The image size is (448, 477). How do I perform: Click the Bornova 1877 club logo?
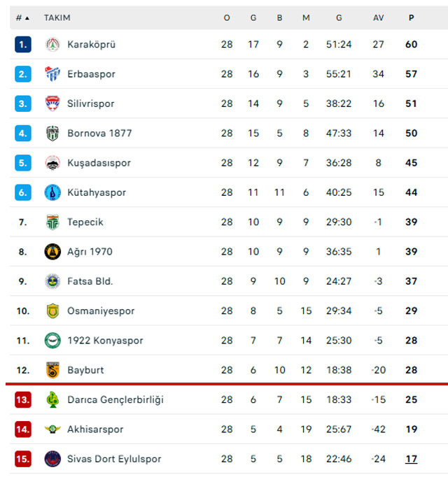click(x=52, y=133)
